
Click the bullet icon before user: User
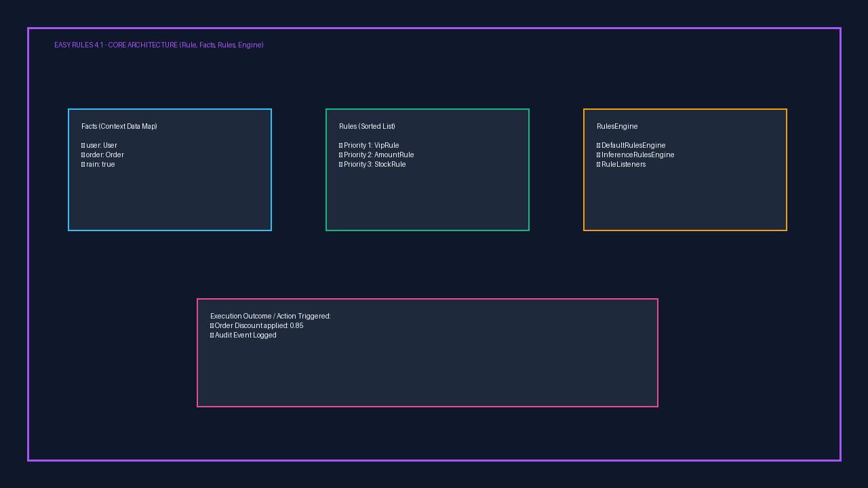point(83,145)
